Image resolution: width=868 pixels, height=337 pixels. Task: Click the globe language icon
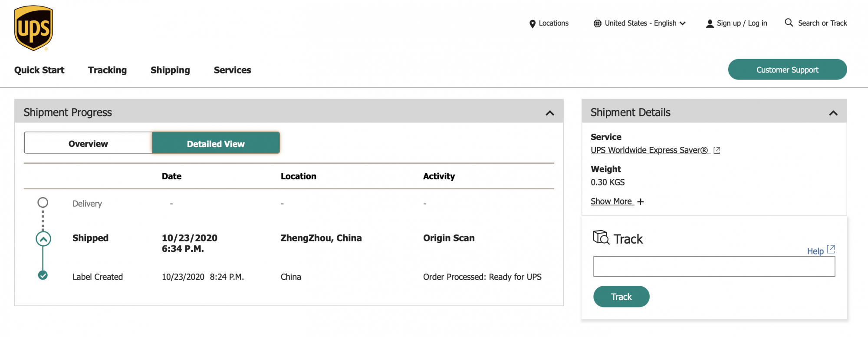click(598, 23)
